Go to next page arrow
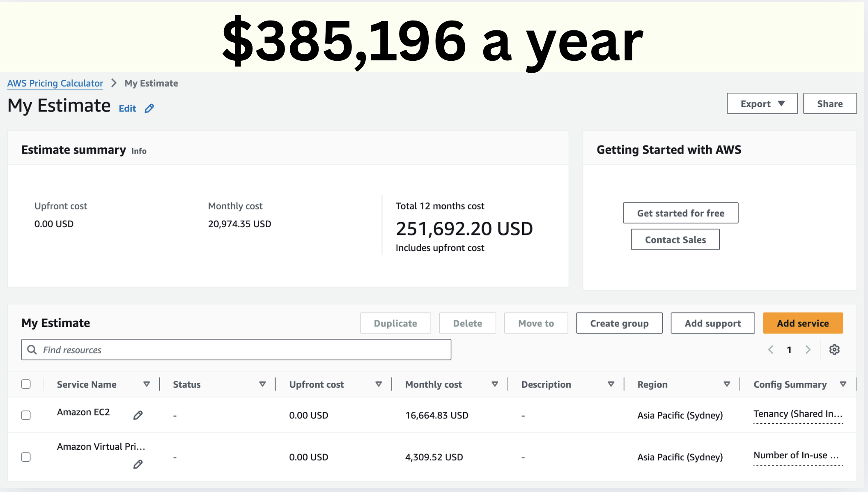 [x=808, y=349]
